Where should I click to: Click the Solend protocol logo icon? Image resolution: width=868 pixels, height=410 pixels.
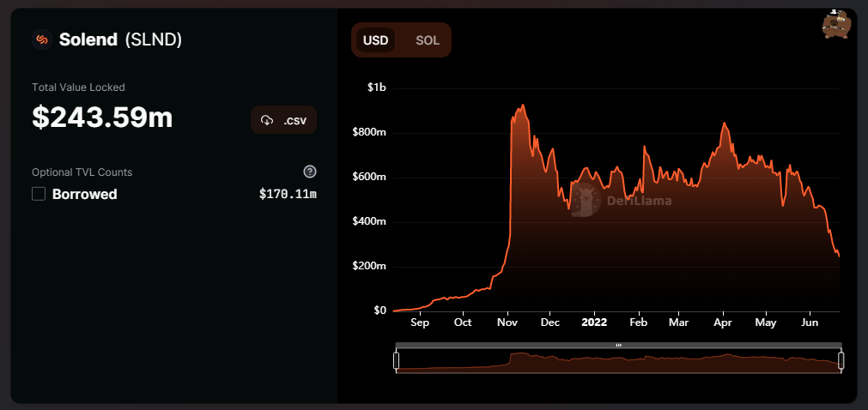point(41,39)
